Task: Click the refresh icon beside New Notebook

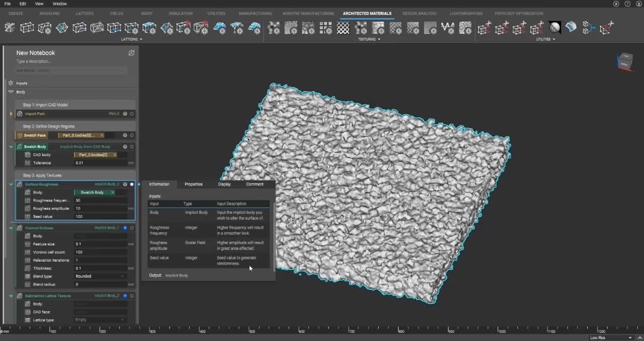Action: pos(131,53)
